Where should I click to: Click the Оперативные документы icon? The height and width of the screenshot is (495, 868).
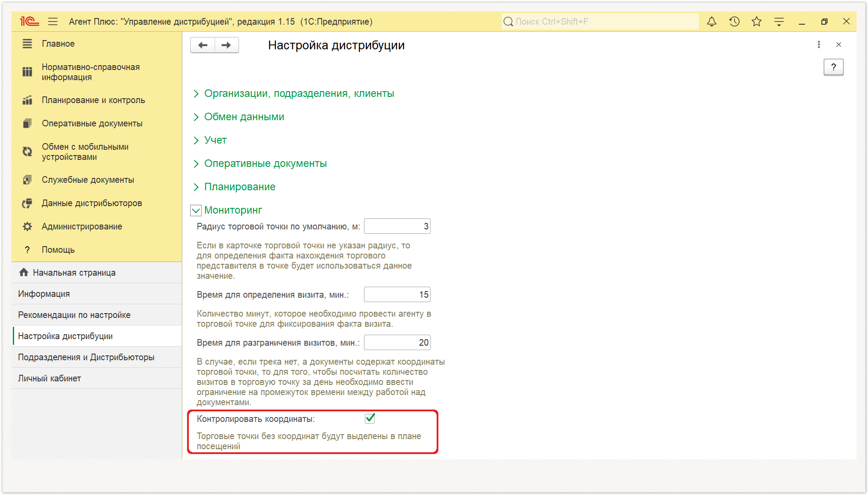[27, 123]
